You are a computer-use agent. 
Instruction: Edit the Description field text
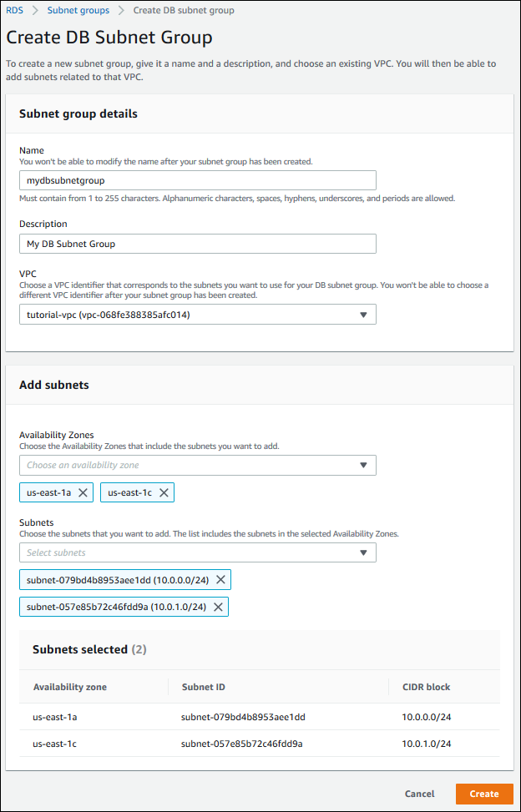tap(197, 244)
